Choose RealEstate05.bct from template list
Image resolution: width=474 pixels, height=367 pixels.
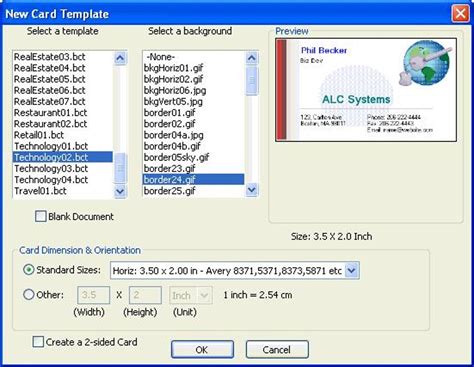click(x=63, y=79)
